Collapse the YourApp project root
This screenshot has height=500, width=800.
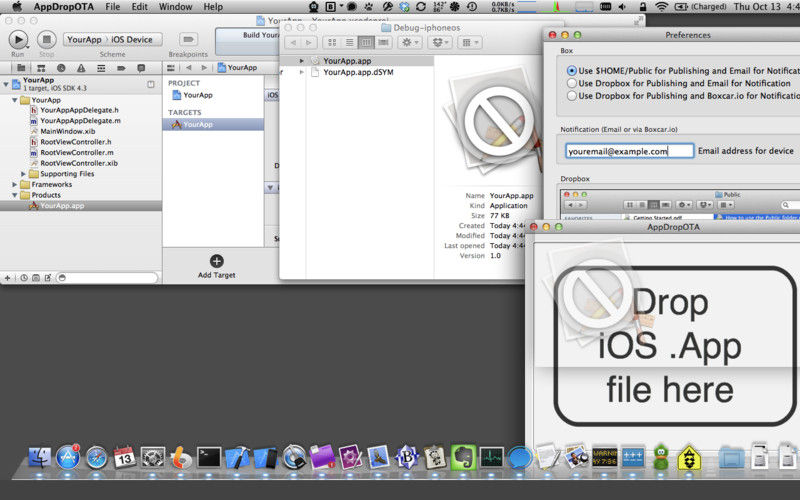(x=6, y=84)
